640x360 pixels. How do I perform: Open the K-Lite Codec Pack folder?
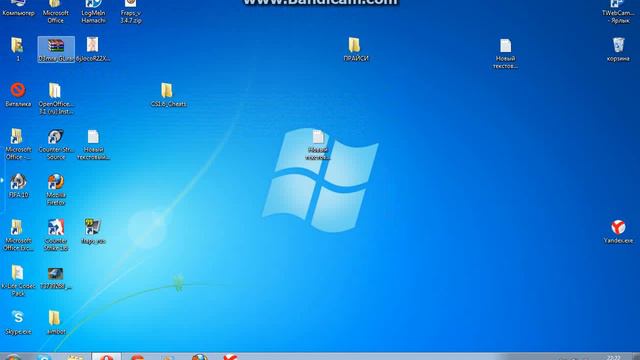coord(17,280)
